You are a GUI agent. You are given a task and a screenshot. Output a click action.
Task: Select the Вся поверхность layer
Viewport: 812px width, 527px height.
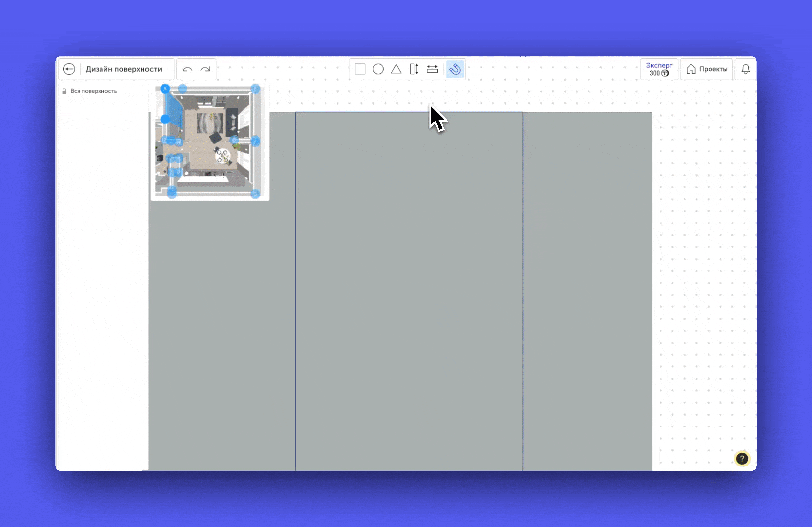click(94, 91)
